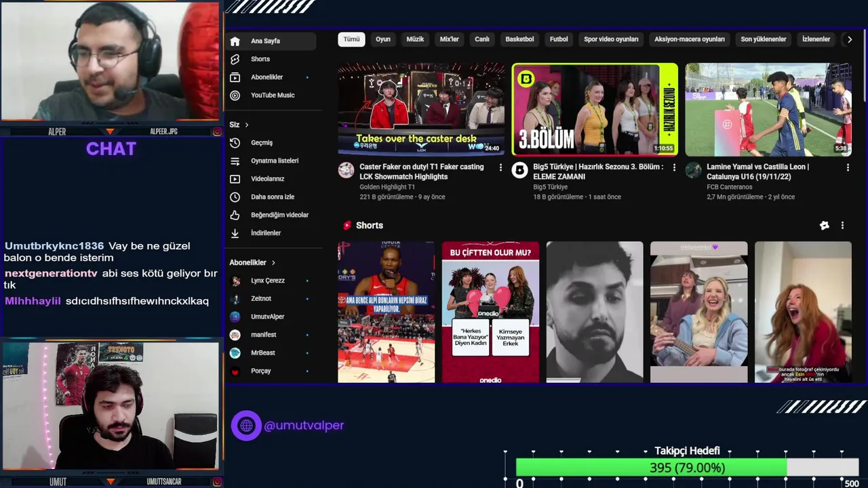The height and width of the screenshot is (488, 868).
Task: Open 'BU ÇİFTTEN OLUR MU?' Short
Action: [x=490, y=312]
